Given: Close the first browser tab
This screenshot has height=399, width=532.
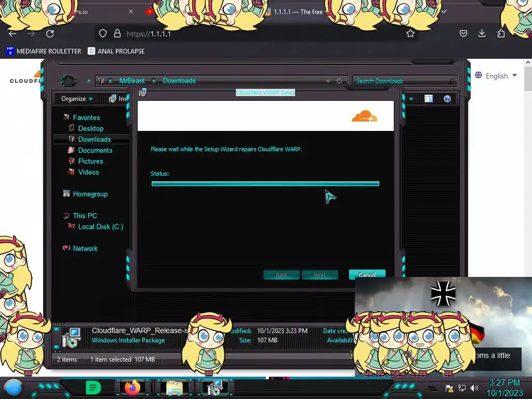Looking at the screenshot, I should (x=131, y=11).
